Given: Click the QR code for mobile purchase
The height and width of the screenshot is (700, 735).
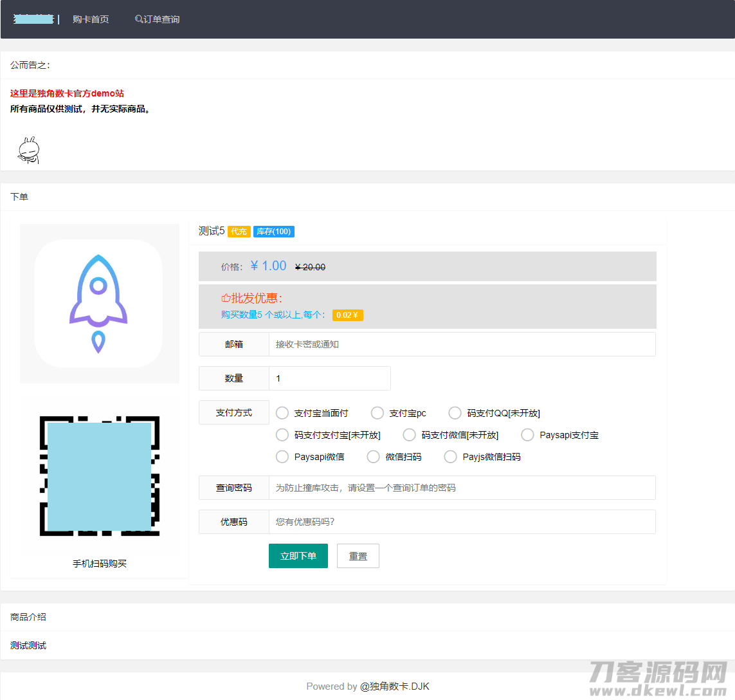Looking at the screenshot, I should point(99,476).
